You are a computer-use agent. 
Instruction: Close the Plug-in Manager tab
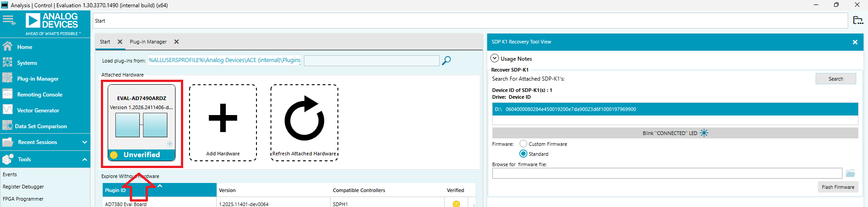(x=176, y=42)
